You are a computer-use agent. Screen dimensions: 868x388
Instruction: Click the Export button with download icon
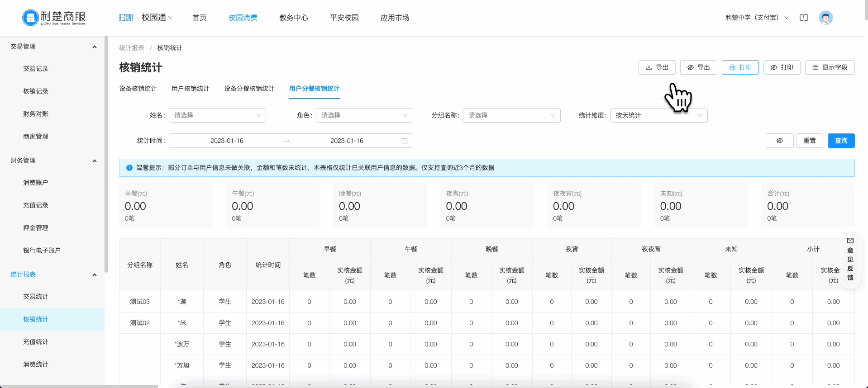657,67
